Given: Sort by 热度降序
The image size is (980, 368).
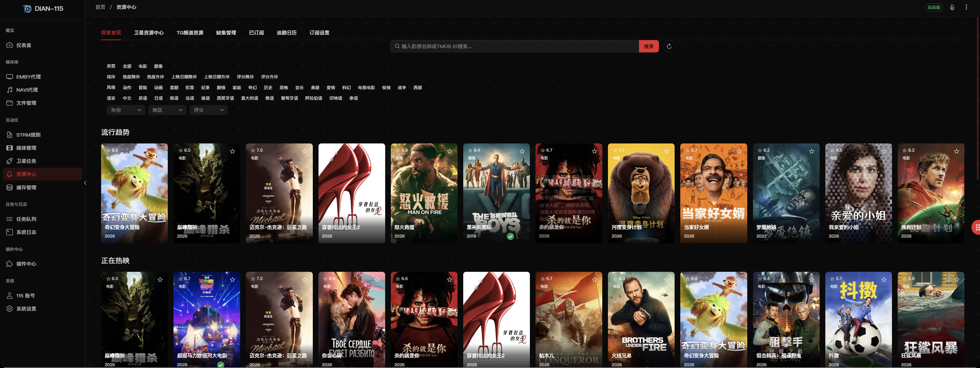Looking at the screenshot, I should coord(131,77).
